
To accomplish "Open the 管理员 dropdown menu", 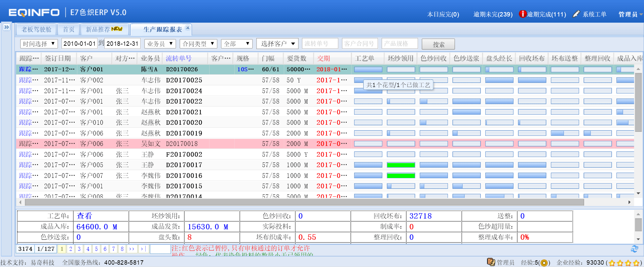I will [x=630, y=14].
